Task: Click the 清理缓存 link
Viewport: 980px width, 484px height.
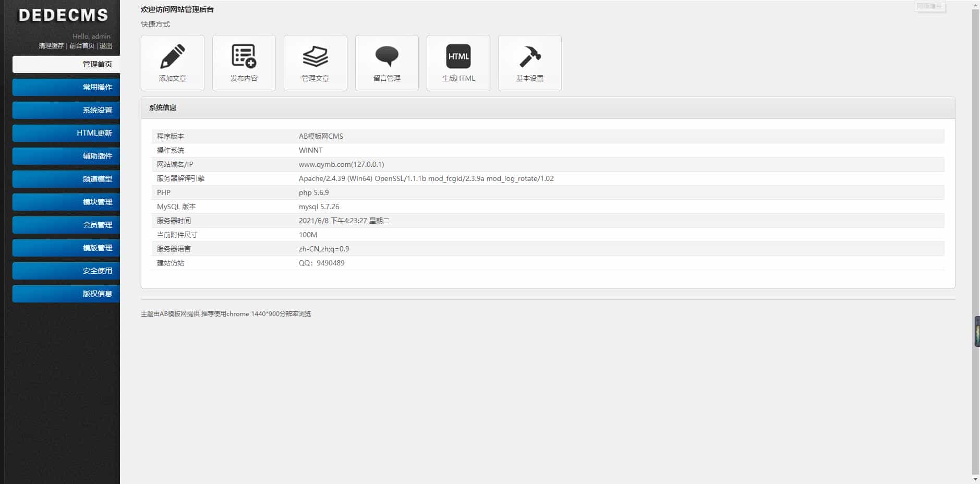Action: (51, 46)
